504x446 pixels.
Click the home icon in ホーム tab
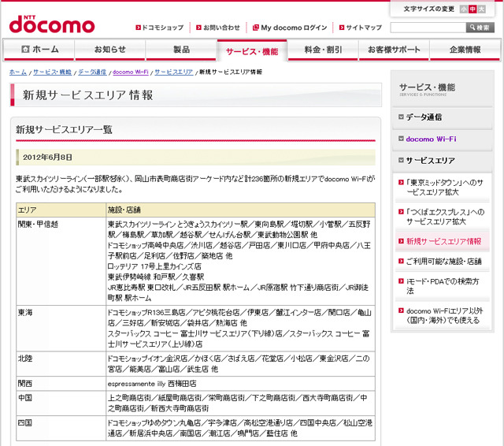pos(25,49)
